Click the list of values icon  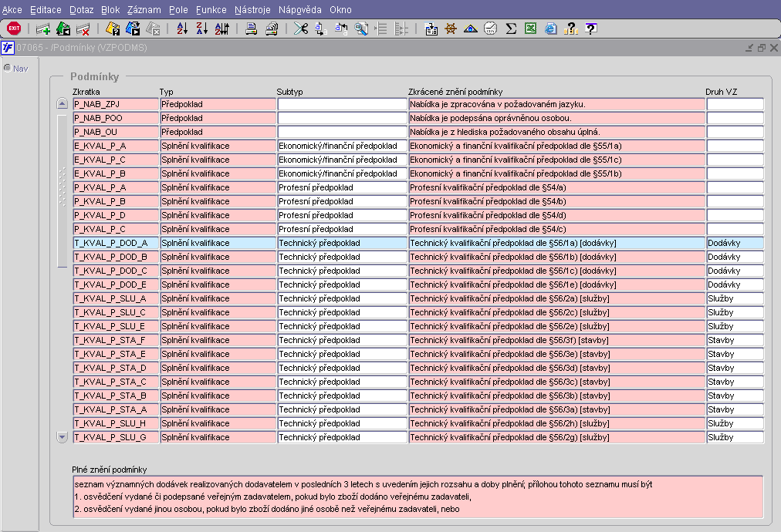pyautogui.click(x=431, y=29)
